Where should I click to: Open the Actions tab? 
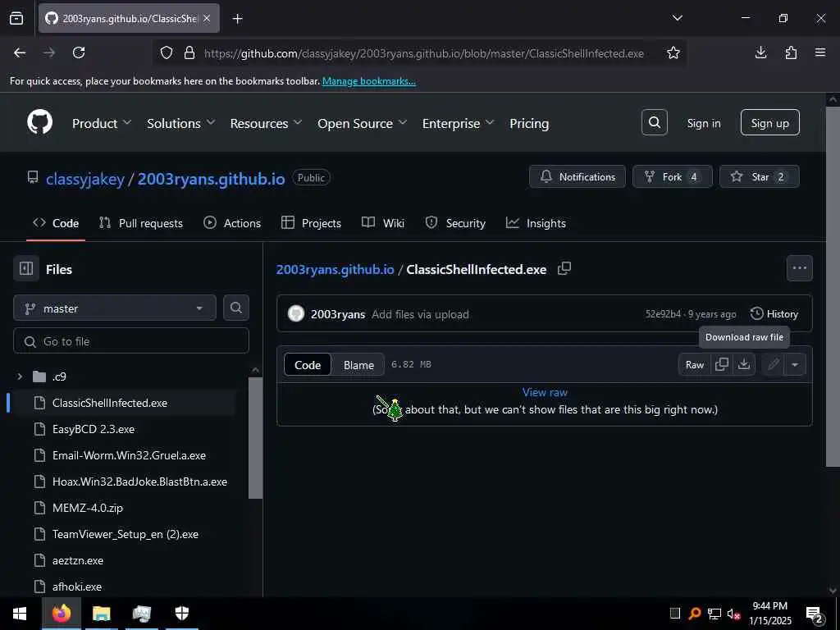coord(232,223)
